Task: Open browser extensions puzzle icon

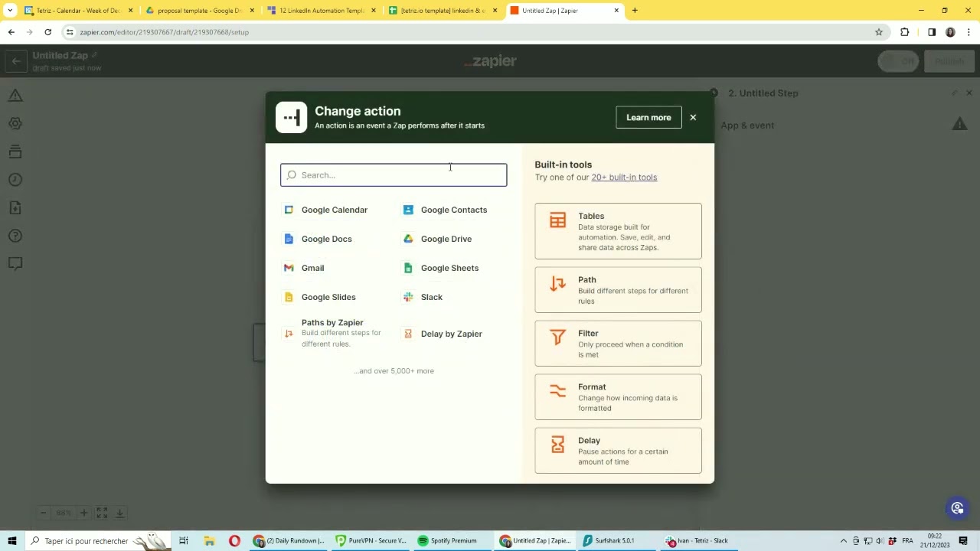Action: click(x=905, y=32)
